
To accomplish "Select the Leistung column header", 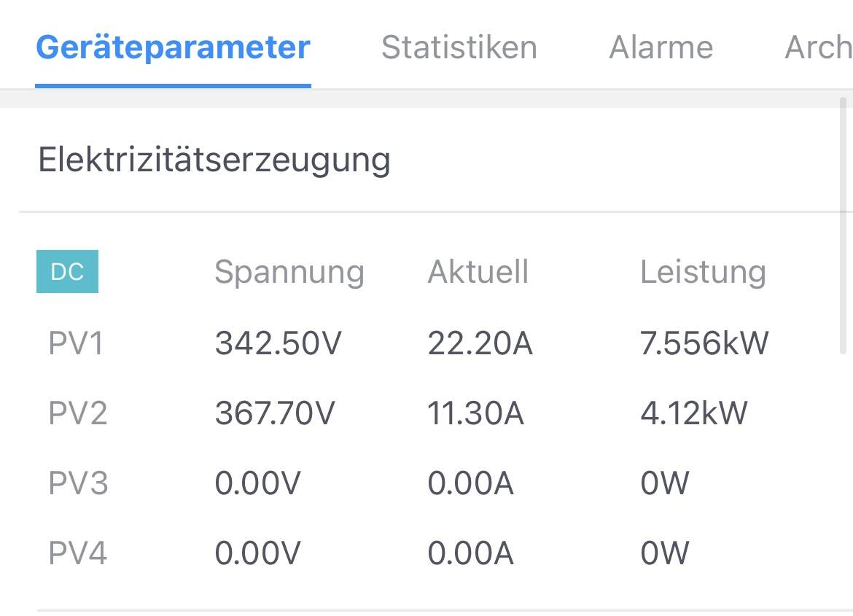I will coord(704,272).
